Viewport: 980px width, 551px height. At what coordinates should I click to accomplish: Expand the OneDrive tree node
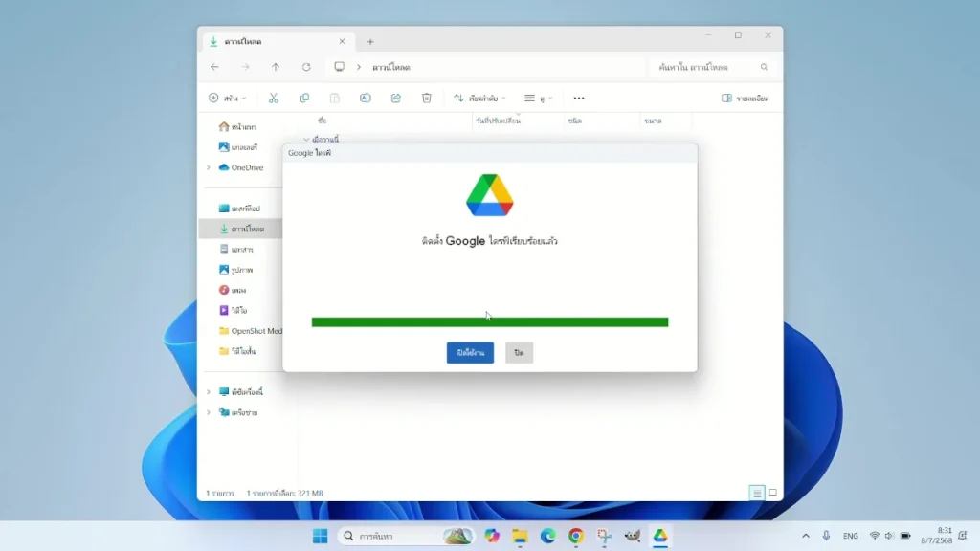[209, 167]
